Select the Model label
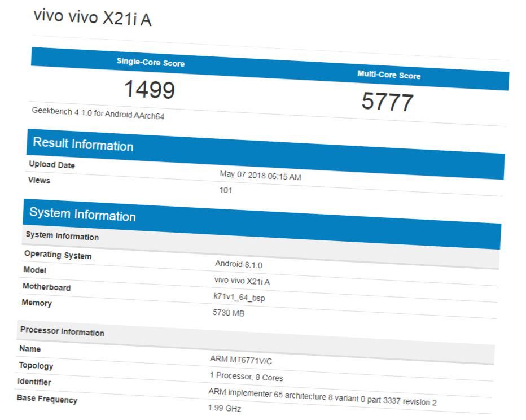 pos(35,270)
